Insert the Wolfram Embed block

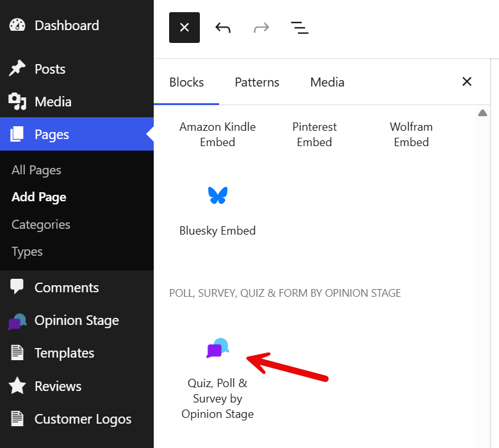click(x=411, y=134)
